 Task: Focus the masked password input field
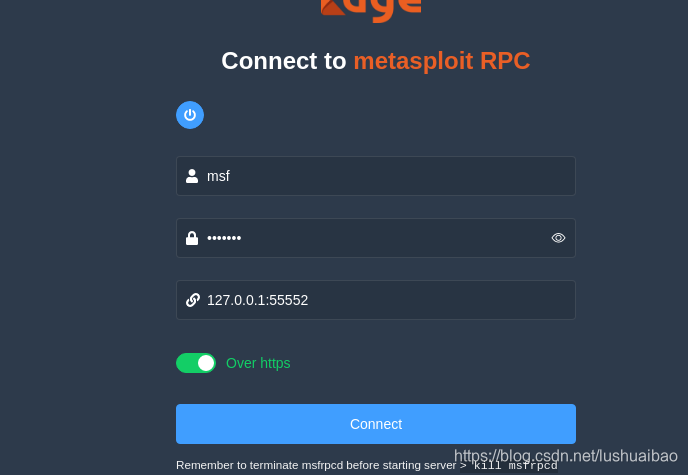376,238
